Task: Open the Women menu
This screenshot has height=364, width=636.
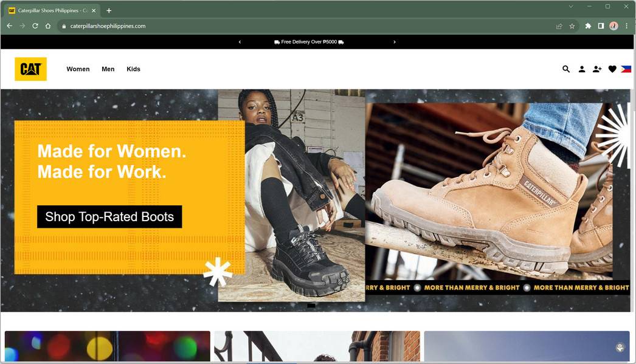Action: (x=78, y=69)
